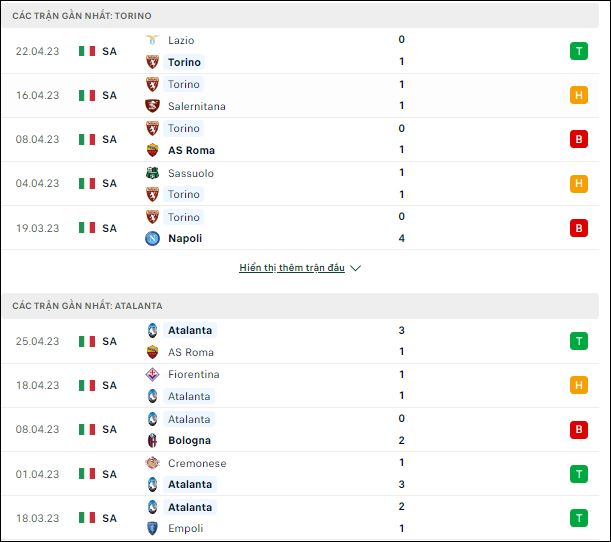Click the Empoli club crest icon
611x542 pixels.
tap(152, 528)
